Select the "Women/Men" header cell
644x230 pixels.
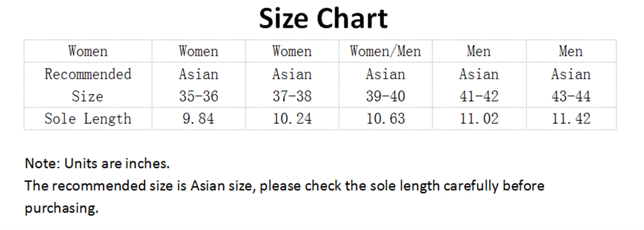pos(385,51)
